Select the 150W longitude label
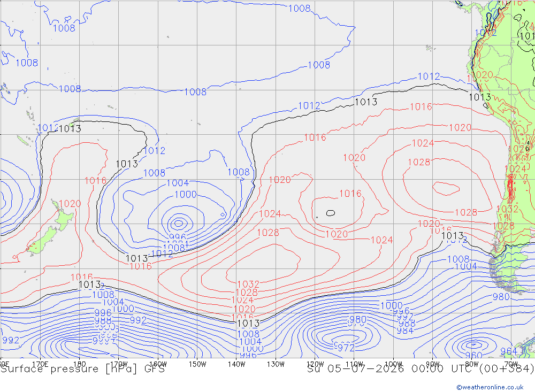This screenshot has width=535, height=392. (x=197, y=364)
